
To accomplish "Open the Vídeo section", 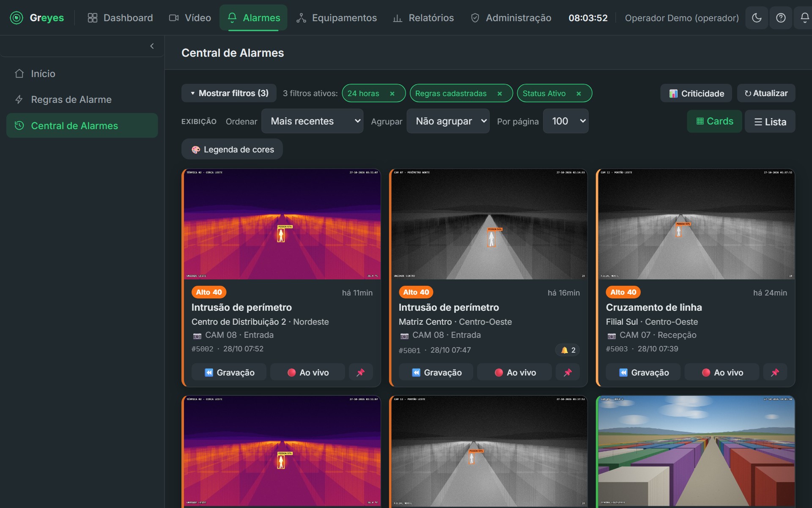I will 190,18.
